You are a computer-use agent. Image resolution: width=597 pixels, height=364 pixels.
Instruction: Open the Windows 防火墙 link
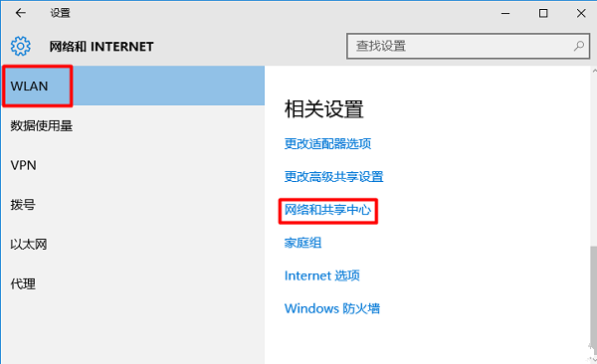[332, 308]
